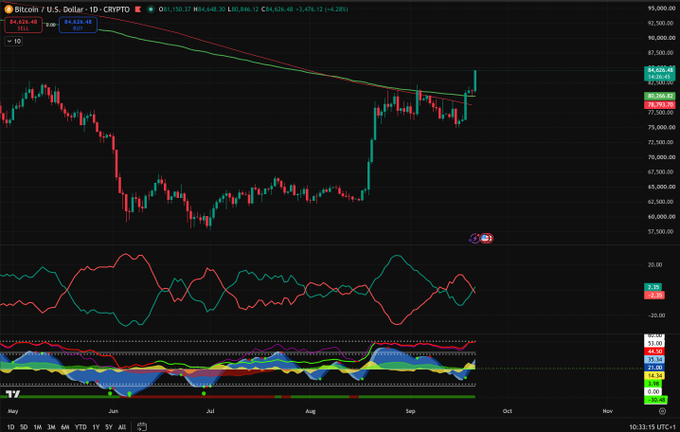
Task: Select the 1M date range
Action: (38, 427)
